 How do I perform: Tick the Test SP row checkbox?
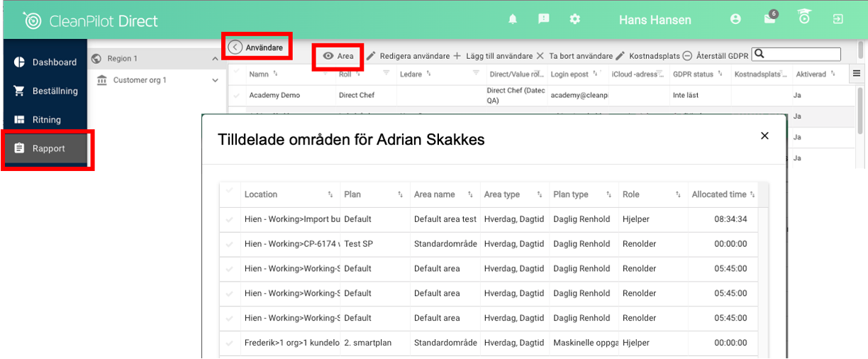point(229,244)
